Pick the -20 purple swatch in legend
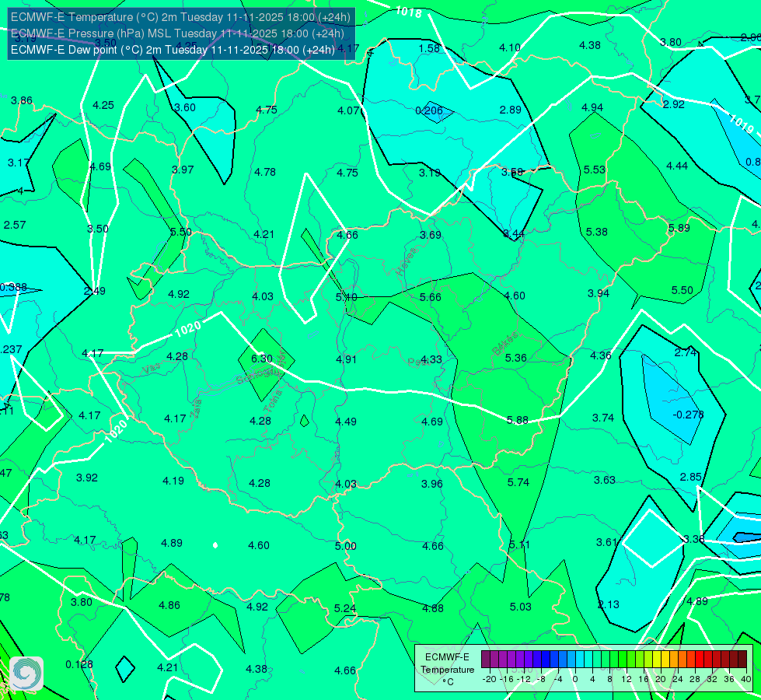Screen dimensions: 761x700 click(x=486, y=660)
